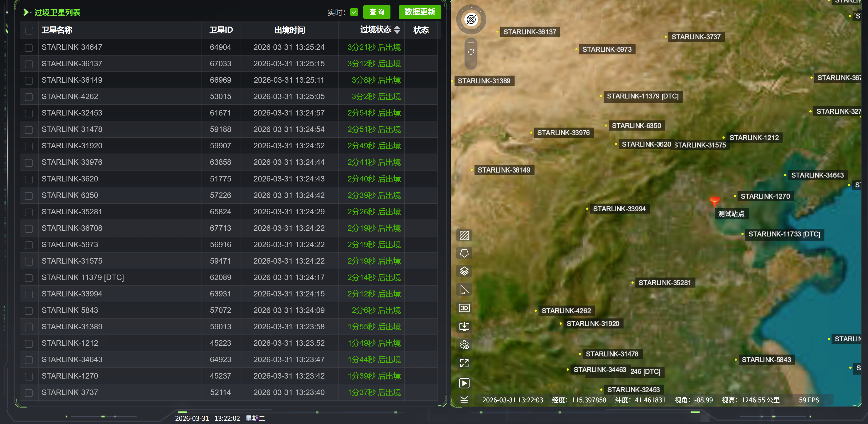Check the STARLINK-36137 row checkbox

29,64
